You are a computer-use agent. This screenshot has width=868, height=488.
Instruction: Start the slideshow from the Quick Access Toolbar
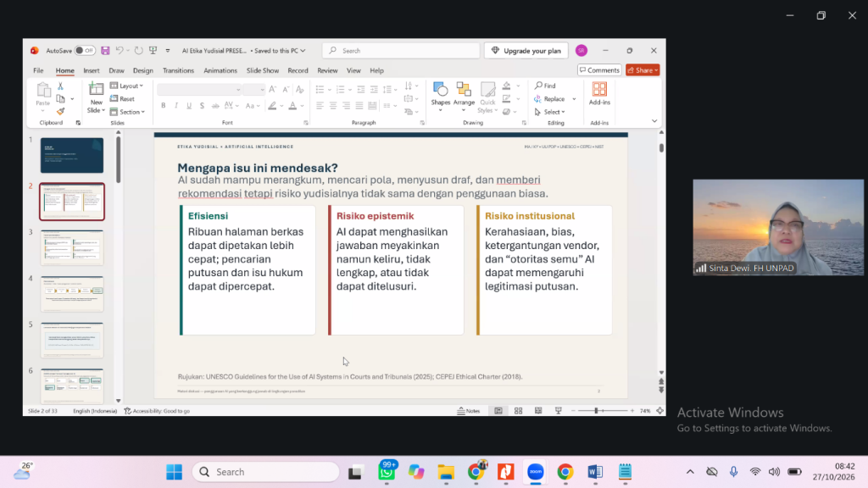point(153,50)
